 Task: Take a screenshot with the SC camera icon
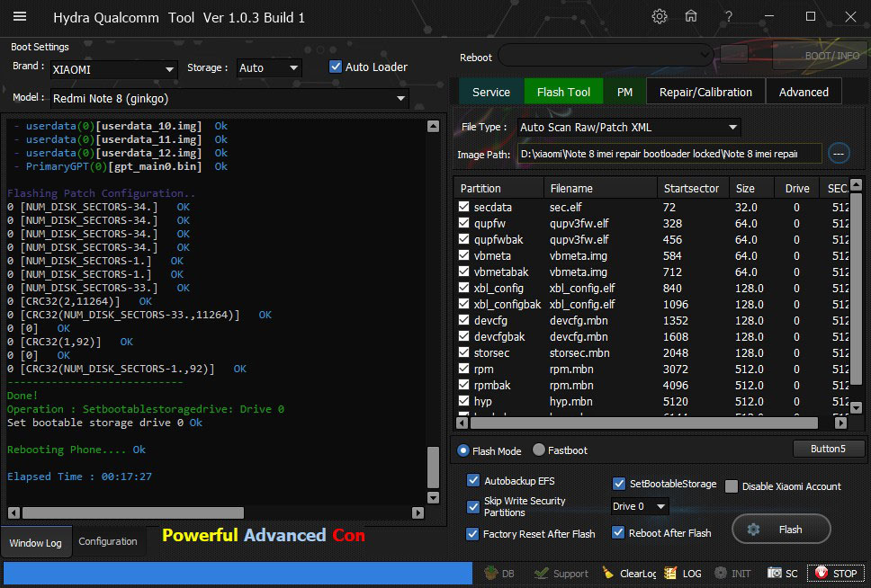pyautogui.click(x=775, y=573)
